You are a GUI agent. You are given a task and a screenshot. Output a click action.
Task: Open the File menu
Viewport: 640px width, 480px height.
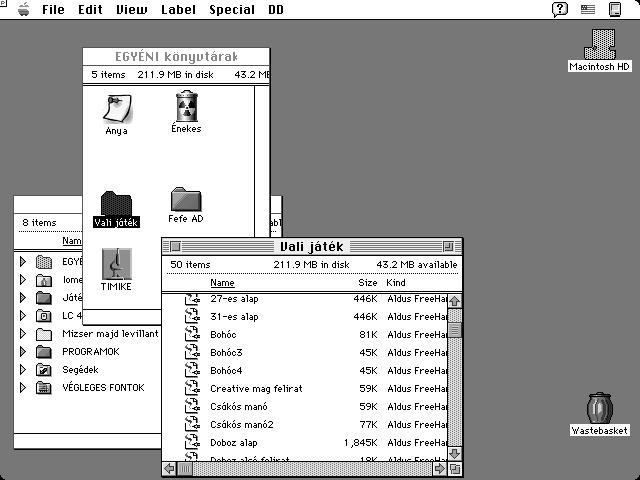point(53,9)
